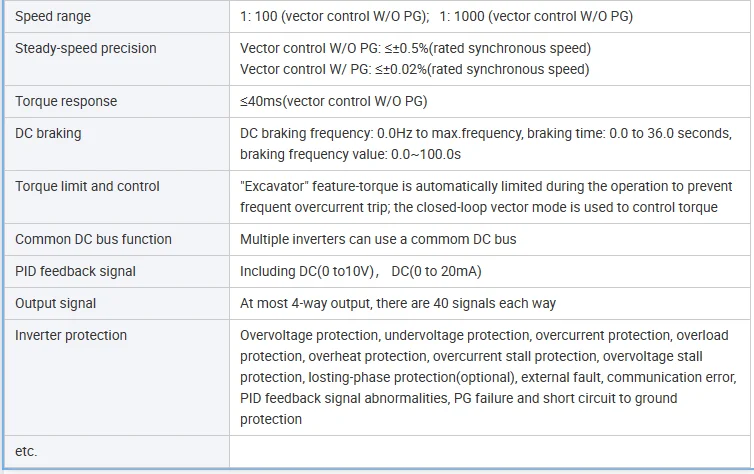Screen dimensions: 754x474
Task: Select the ≤±0.5% rated synchronous speed line
Action: [415, 49]
